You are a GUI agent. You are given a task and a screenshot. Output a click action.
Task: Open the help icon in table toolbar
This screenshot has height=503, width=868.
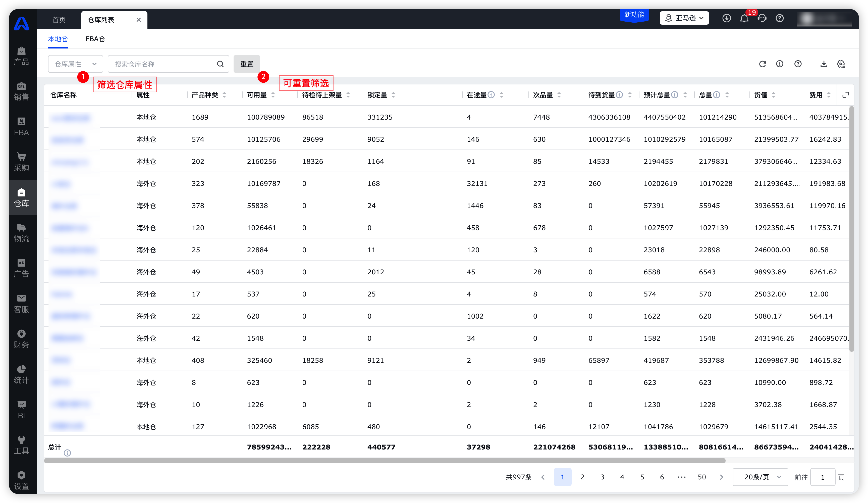coord(798,64)
